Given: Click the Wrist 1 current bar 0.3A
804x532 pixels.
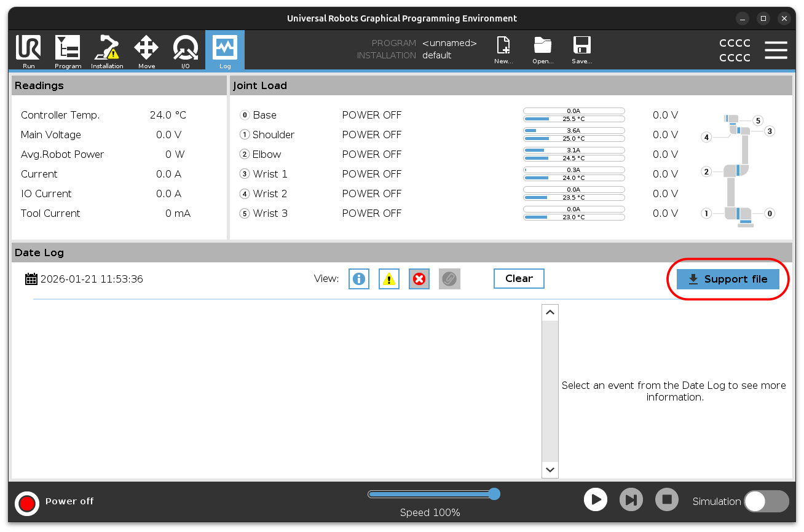Looking at the screenshot, I should (574, 170).
